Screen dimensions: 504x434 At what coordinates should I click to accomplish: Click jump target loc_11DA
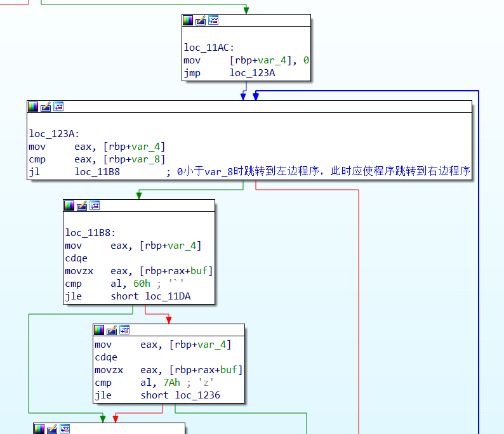click(x=168, y=296)
